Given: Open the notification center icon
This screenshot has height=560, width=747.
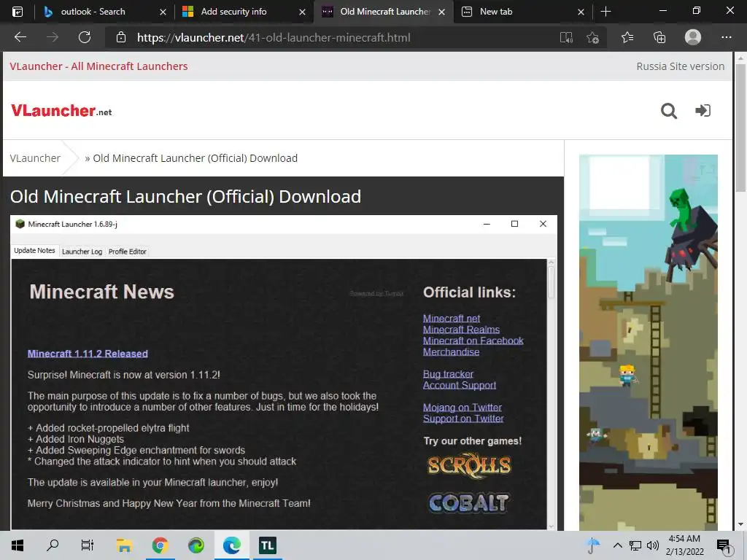Looking at the screenshot, I should (724, 546).
